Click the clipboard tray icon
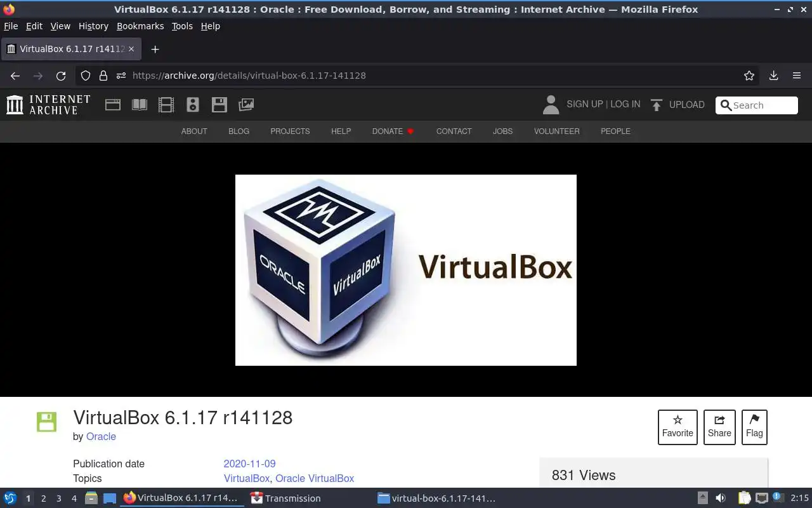 tap(744, 498)
